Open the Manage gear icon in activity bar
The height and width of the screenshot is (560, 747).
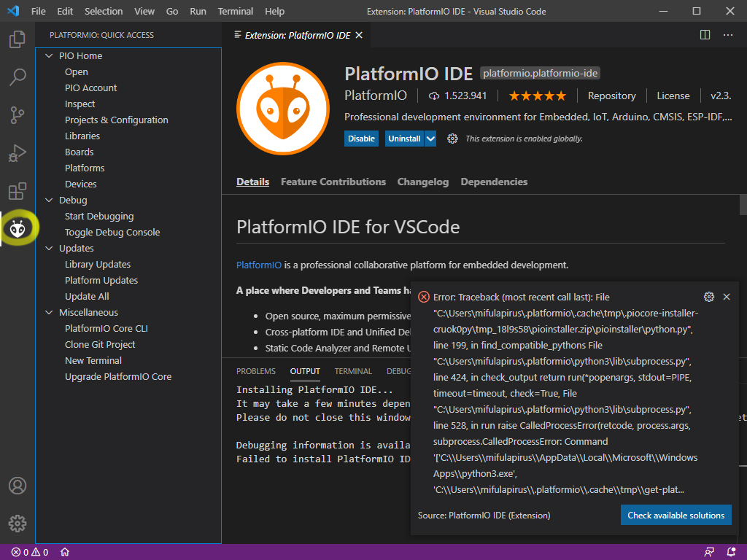pyautogui.click(x=18, y=524)
